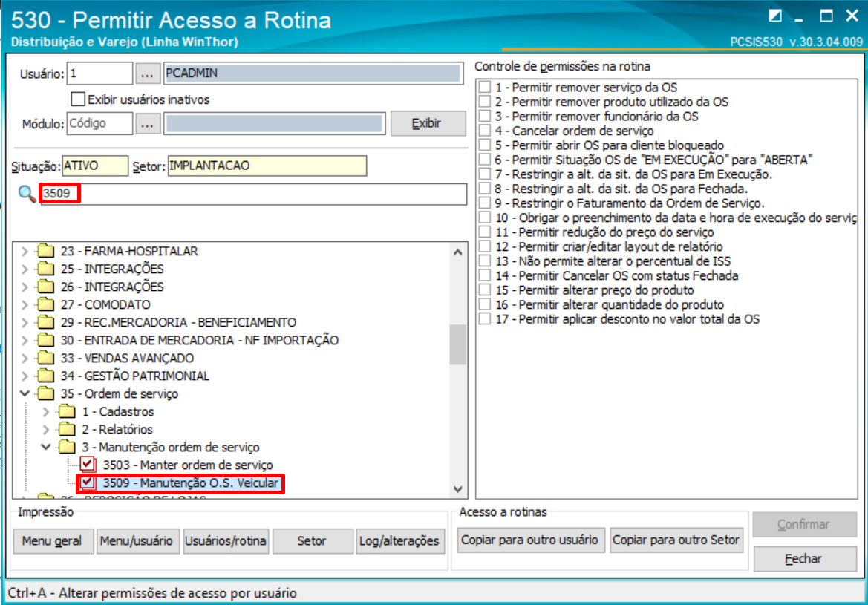Click the Situação ATIVO field
The height and width of the screenshot is (605, 868).
point(94,166)
